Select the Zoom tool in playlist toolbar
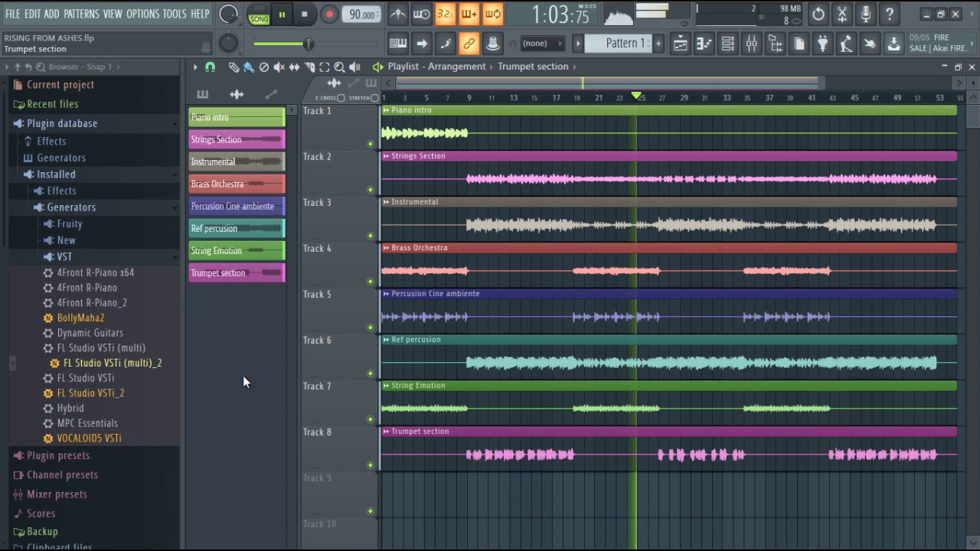 [339, 67]
